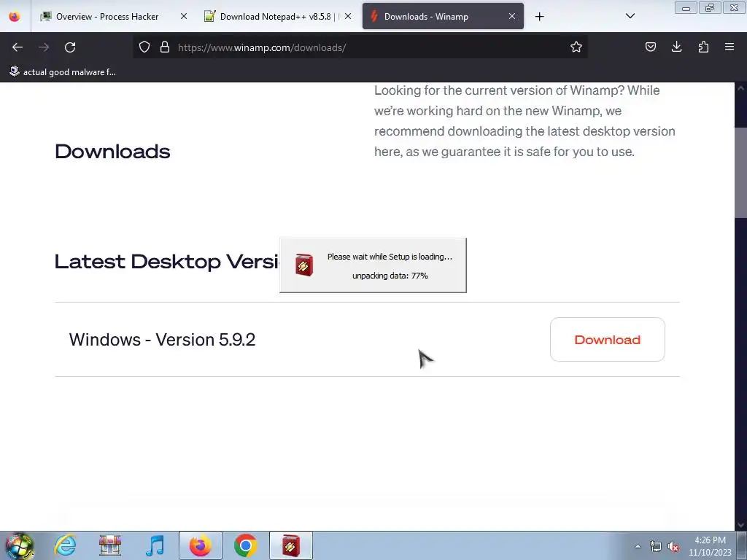Viewport: 747px width, 560px height.
Task: Click the 'Latest Desktop Version' heading
Action: tap(167, 262)
